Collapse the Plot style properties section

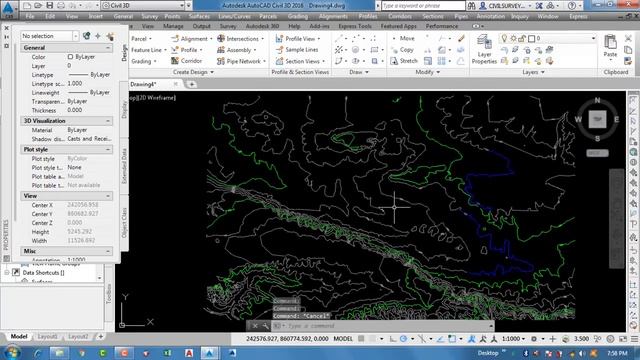click(x=108, y=149)
